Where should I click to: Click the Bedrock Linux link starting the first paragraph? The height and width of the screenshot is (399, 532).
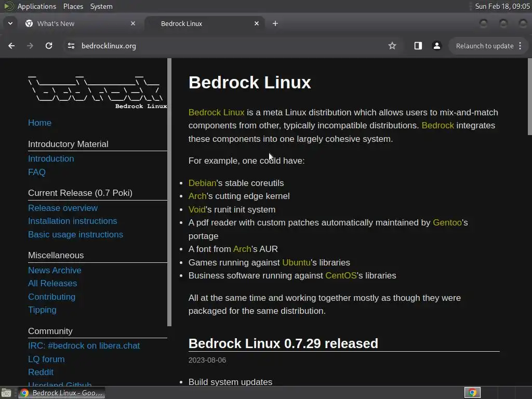(217, 112)
